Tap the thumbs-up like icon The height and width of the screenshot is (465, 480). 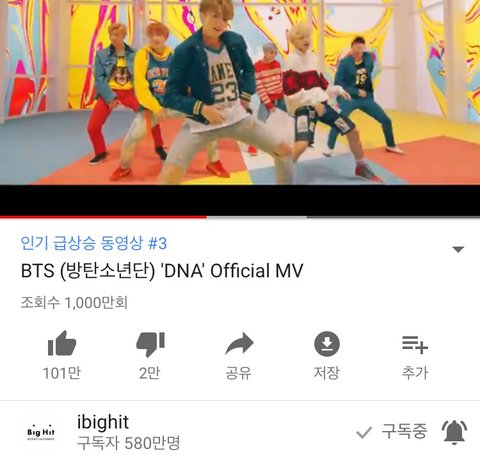pos(62,343)
